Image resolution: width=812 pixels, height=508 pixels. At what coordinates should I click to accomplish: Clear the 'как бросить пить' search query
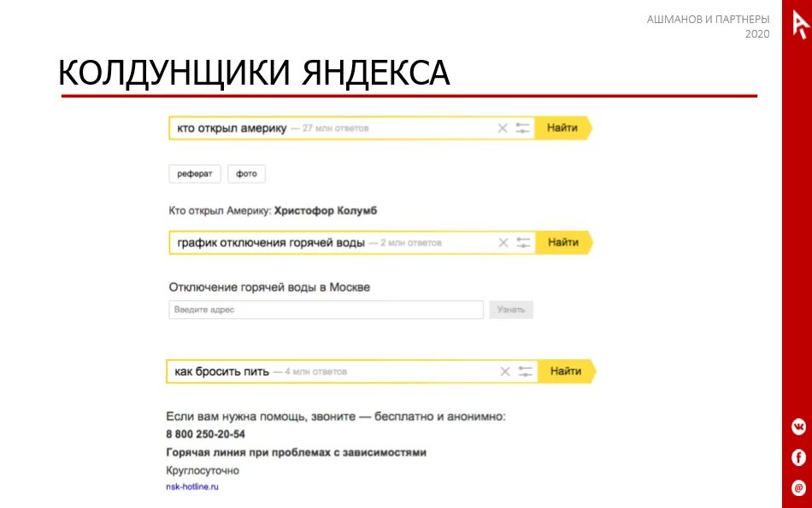(505, 372)
